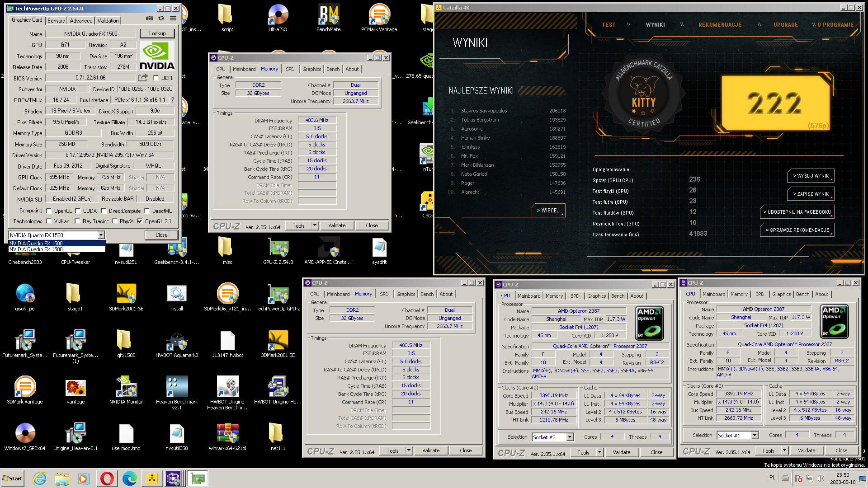The image size is (868, 488).
Task: Launch Opera browser from taskbar
Action: tap(107, 478)
